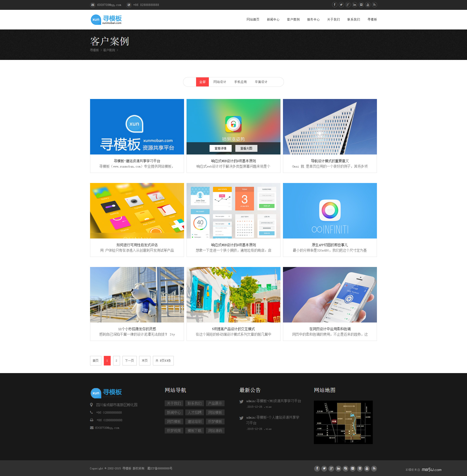Open the 人才招聘 footer navigation link
This screenshot has height=476, width=467.
point(194,412)
